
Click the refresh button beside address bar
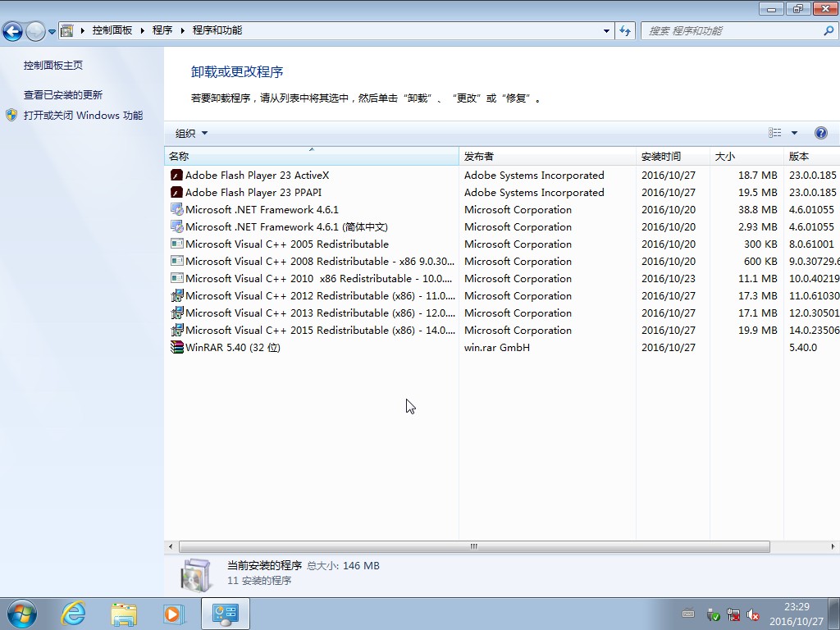624,30
